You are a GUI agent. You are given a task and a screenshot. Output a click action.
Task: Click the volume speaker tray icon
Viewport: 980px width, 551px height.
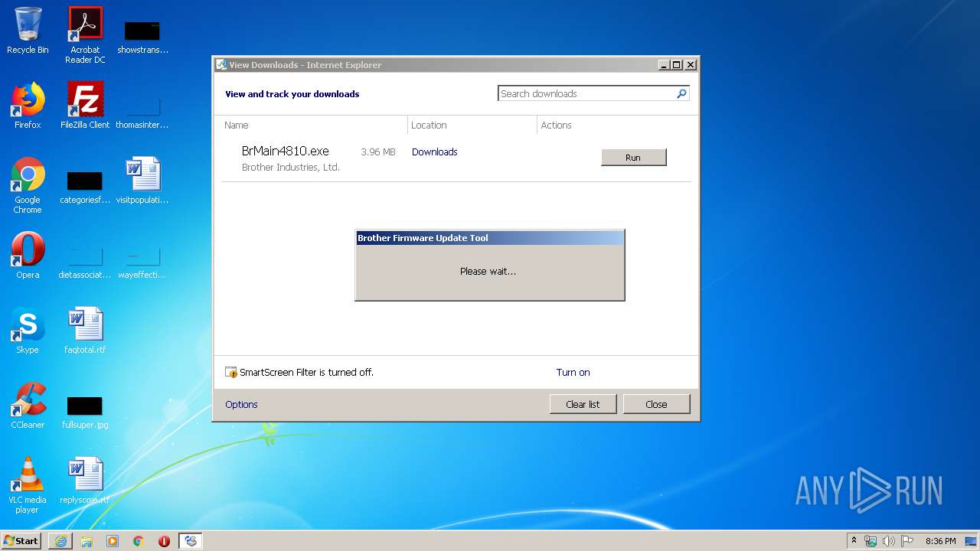(889, 541)
